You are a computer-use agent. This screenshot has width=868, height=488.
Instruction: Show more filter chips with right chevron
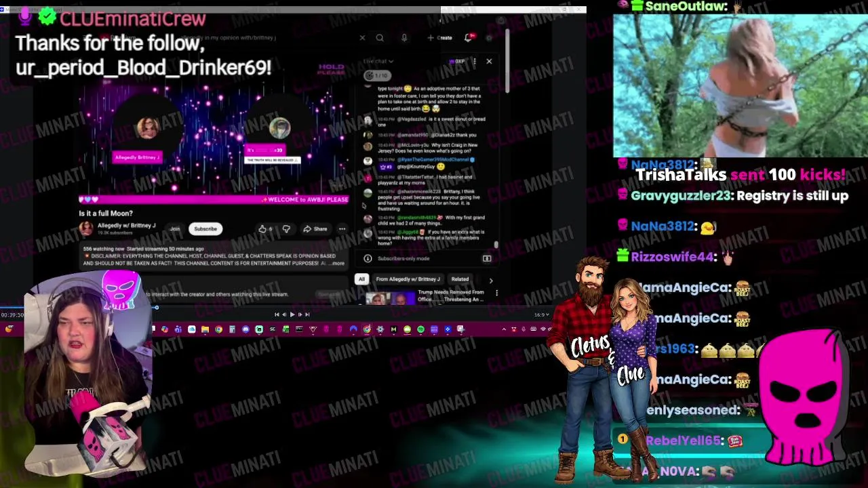coord(491,280)
